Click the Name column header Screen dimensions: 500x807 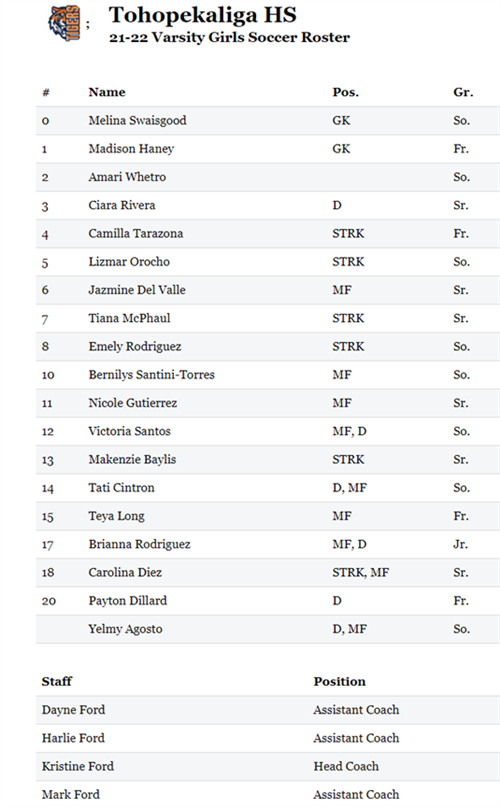pos(107,92)
